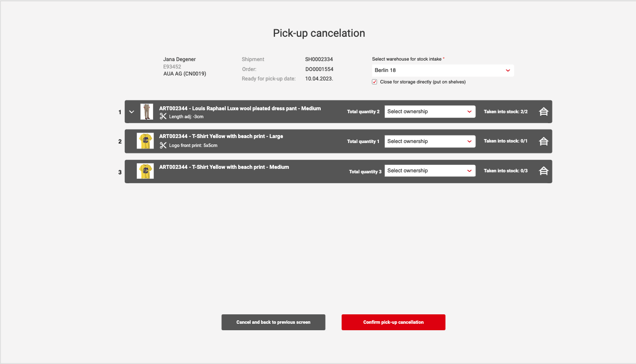
Task: Click order number DO0001554
Action: point(319,69)
